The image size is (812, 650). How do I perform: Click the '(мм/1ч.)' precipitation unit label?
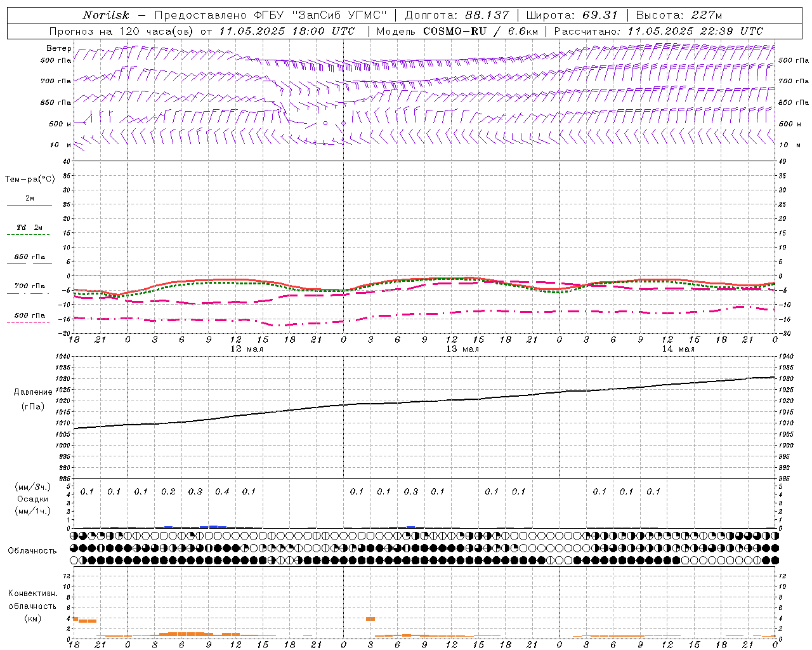pyautogui.click(x=32, y=511)
